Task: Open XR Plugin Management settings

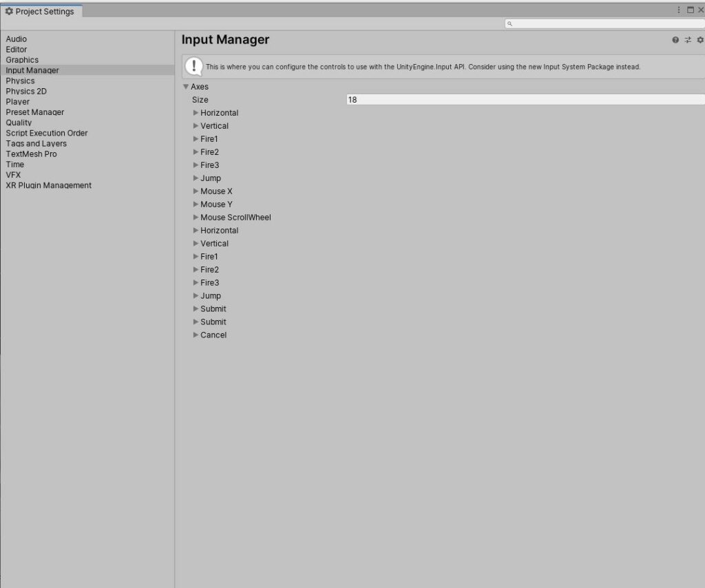Action: tap(49, 185)
